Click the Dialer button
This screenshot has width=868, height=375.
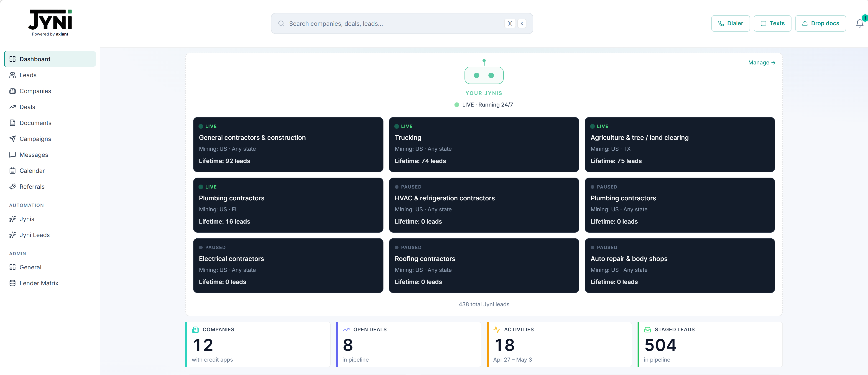click(730, 23)
